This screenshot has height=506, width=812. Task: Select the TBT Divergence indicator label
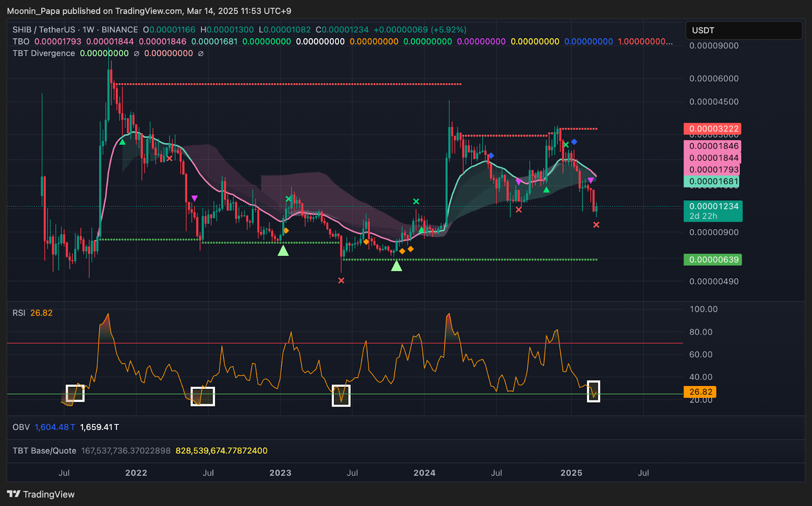click(x=44, y=53)
